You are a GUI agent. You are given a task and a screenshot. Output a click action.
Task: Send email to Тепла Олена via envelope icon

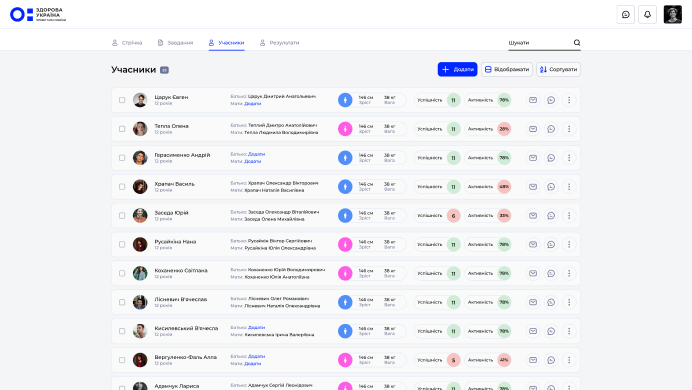(x=533, y=129)
